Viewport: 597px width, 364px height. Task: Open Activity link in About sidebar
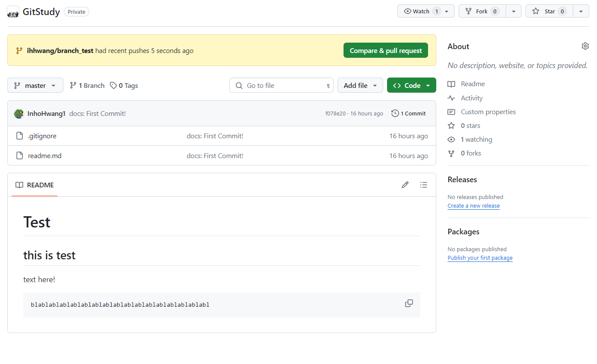point(472,98)
